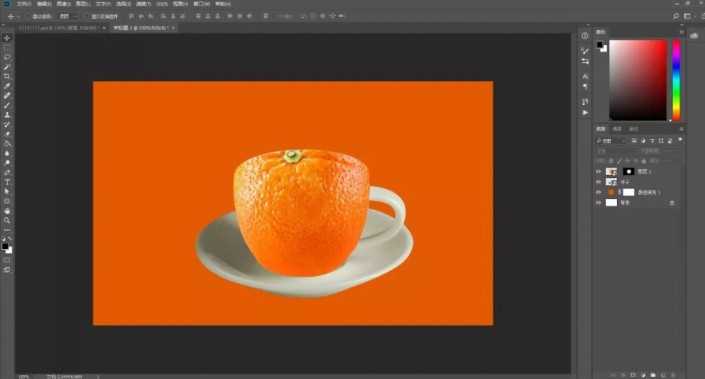Open the File menu in the menu bar

coord(24,4)
